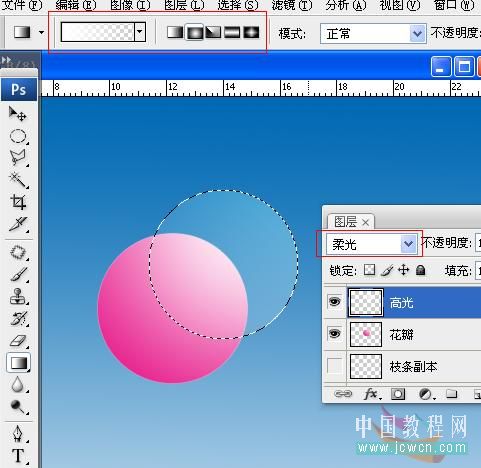Viewport: 481px width, 468px height.
Task: Select the Crop tool
Action: (18, 202)
